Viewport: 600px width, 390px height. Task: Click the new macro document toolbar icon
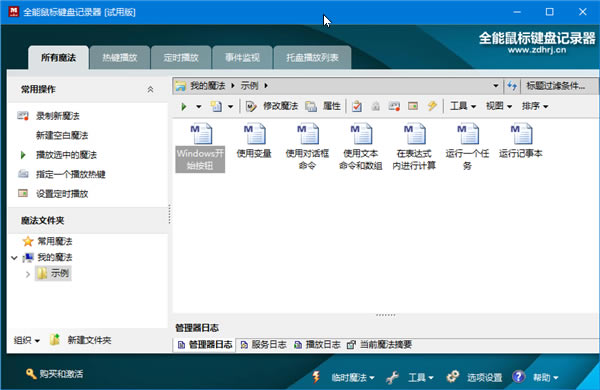tap(216, 106)
